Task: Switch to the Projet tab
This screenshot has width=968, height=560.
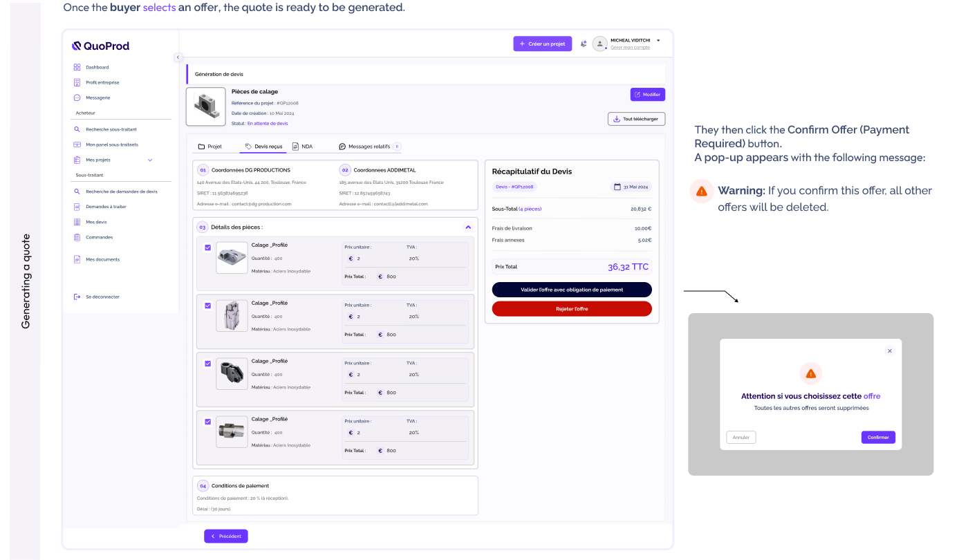Action: pos(213,146)
